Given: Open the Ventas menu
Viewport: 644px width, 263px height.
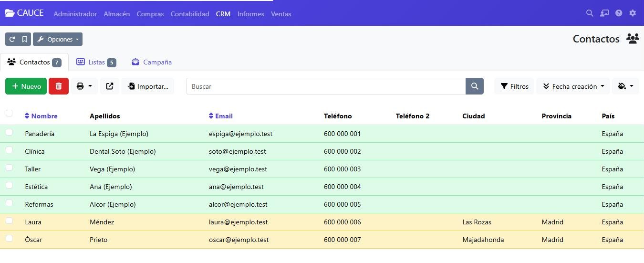Looking at the screenshot, I should 281,14.
